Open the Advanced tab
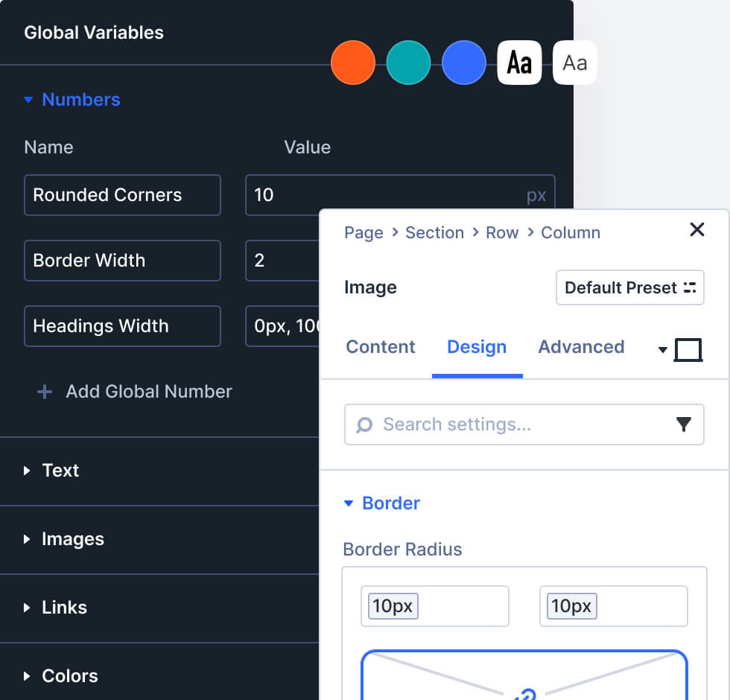This screenshot has height=700, width=730. point(581,347)
